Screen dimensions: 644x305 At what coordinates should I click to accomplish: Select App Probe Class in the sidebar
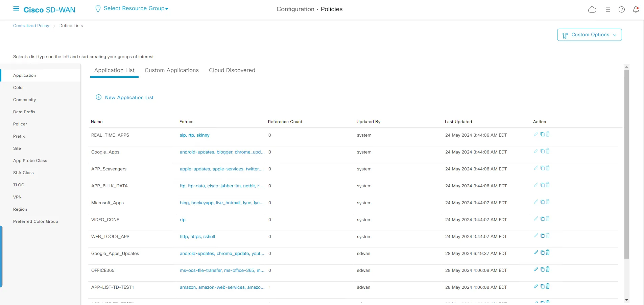point(30,160)
